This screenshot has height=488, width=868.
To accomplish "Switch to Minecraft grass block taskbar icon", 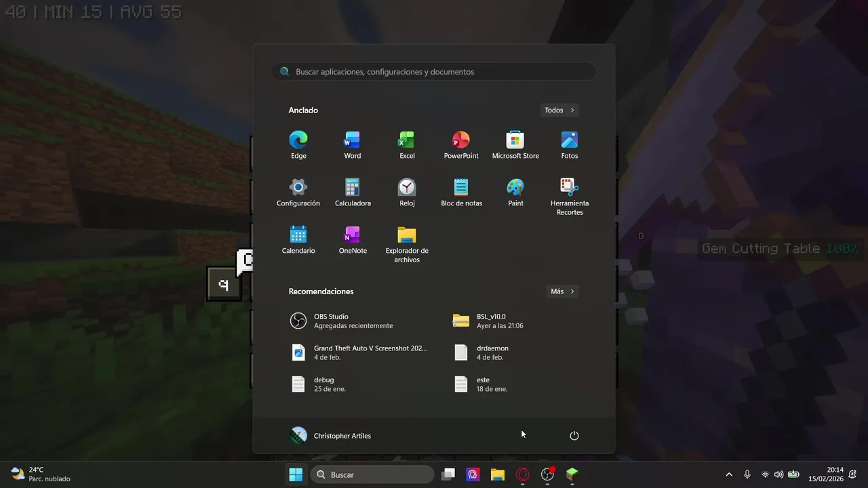I will pyautogui.click(x=572, y=474).
